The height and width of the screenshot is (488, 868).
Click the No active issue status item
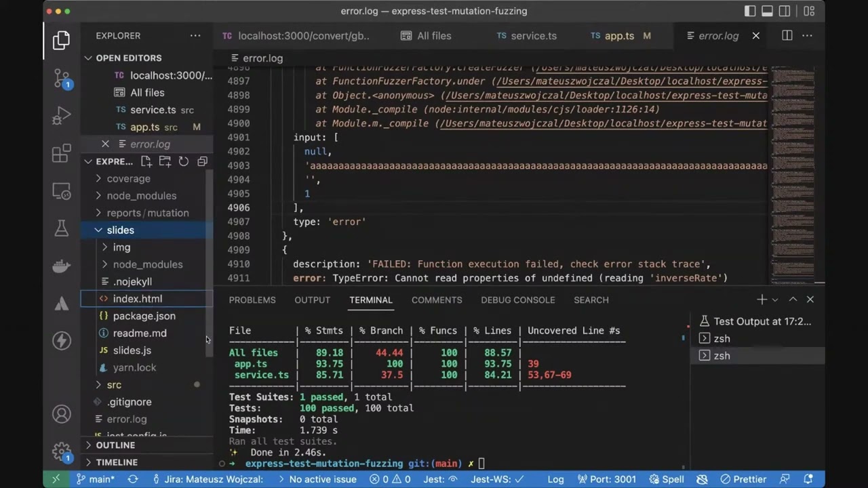(x=316, y=479)
